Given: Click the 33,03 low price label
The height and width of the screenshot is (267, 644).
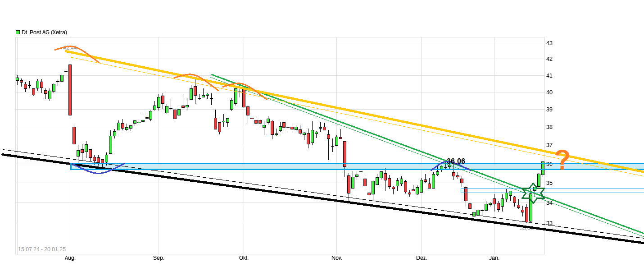Looking at the screenshot, I should (526, 228).
